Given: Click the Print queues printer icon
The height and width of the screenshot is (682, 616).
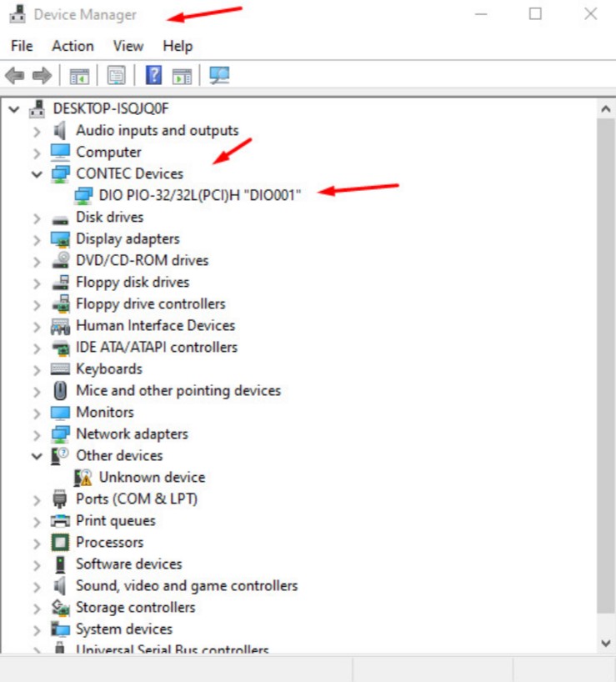Looking at the screenshot, I should [x=60, y=520].
